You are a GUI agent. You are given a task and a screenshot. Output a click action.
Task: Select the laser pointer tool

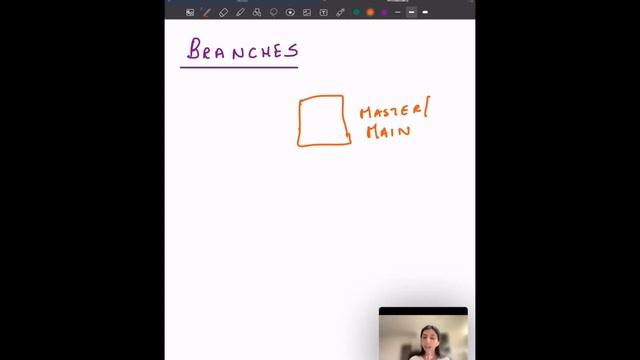pos(340,13)
